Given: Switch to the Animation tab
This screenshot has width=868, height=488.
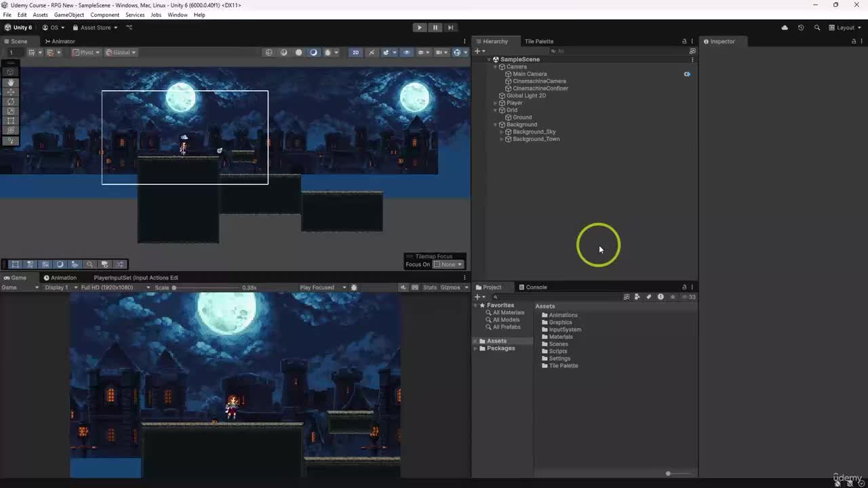Looking at the screenshot, I should coord(60,278).
